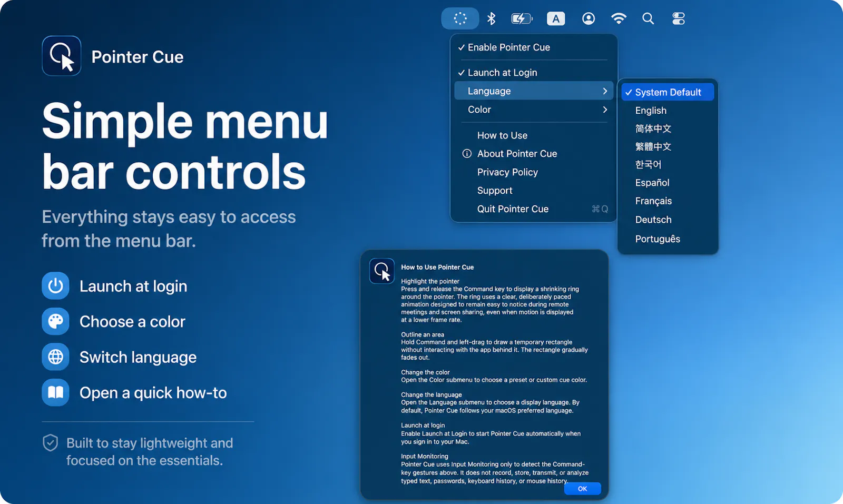
Task: Open Privacy Policy menu item
Action: pos(534,172)
